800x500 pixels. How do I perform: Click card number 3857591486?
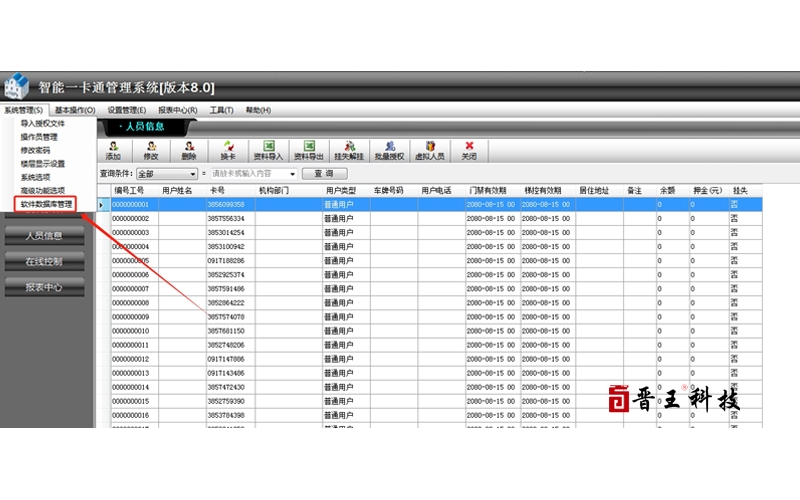pos(226,289)
